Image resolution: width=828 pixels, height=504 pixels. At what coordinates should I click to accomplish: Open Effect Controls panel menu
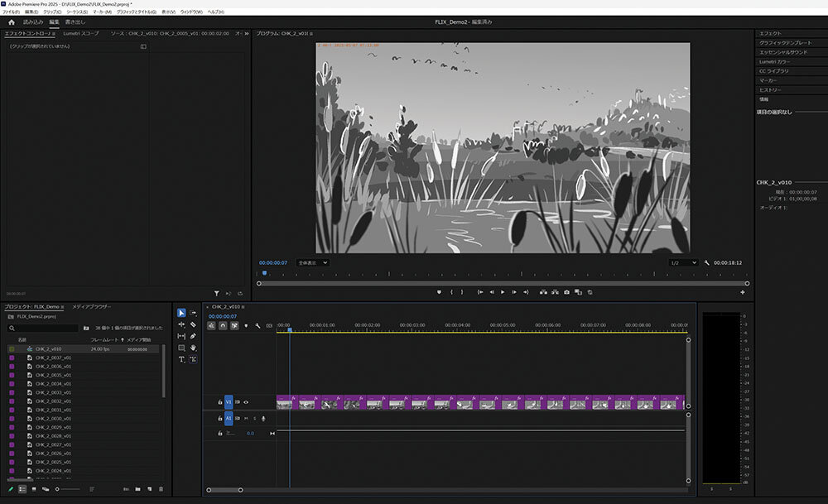pyautogui.click(x=54, y=34)
